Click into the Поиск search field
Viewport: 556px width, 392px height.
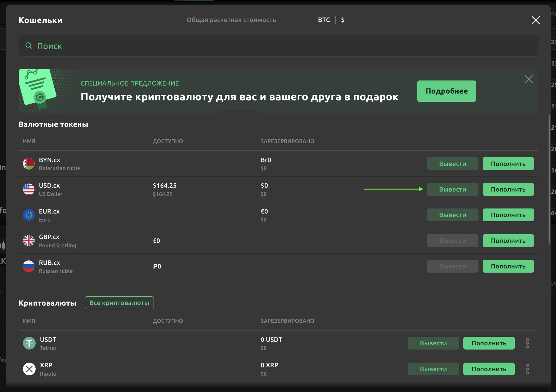pos(278,46)
